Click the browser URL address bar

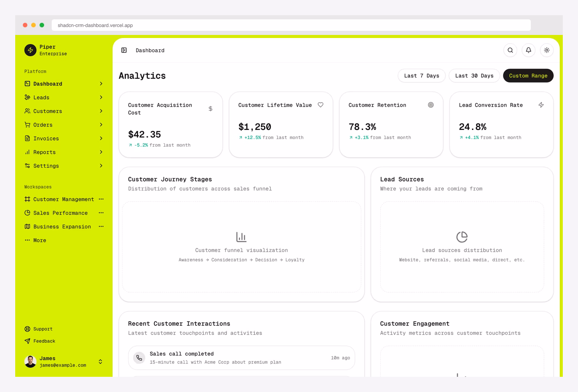(291, 25)
